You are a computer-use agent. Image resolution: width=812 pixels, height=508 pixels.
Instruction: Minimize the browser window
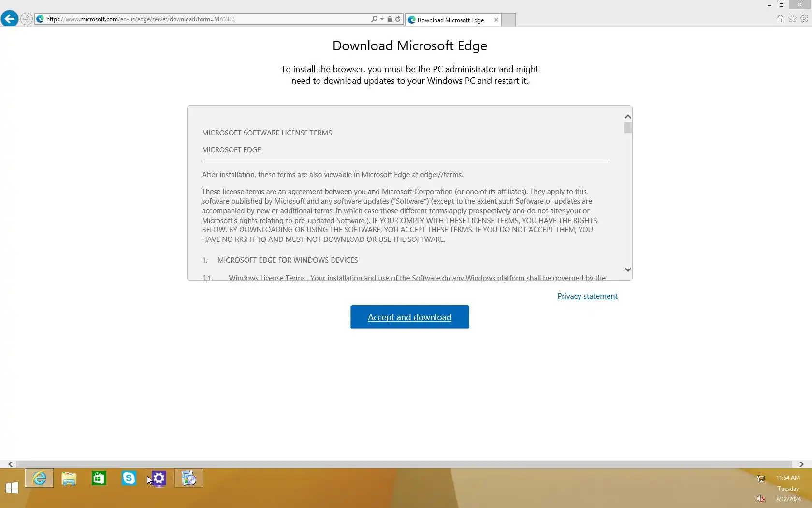(769, 5)
